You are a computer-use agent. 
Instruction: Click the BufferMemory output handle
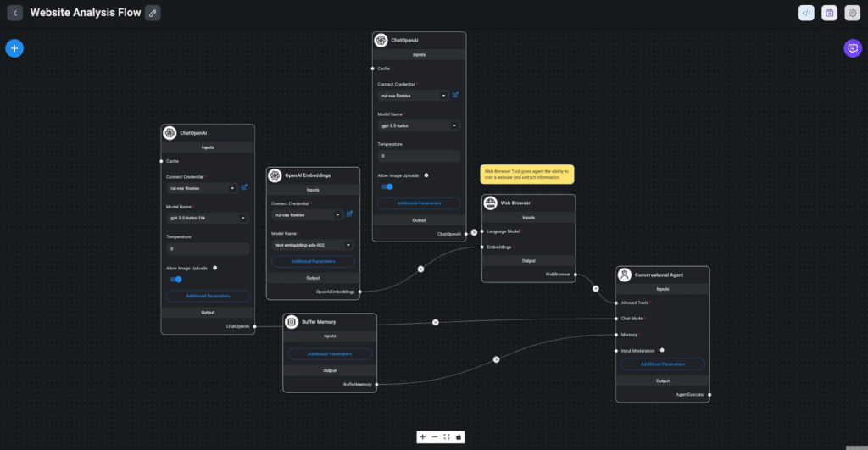click(377, 384)
